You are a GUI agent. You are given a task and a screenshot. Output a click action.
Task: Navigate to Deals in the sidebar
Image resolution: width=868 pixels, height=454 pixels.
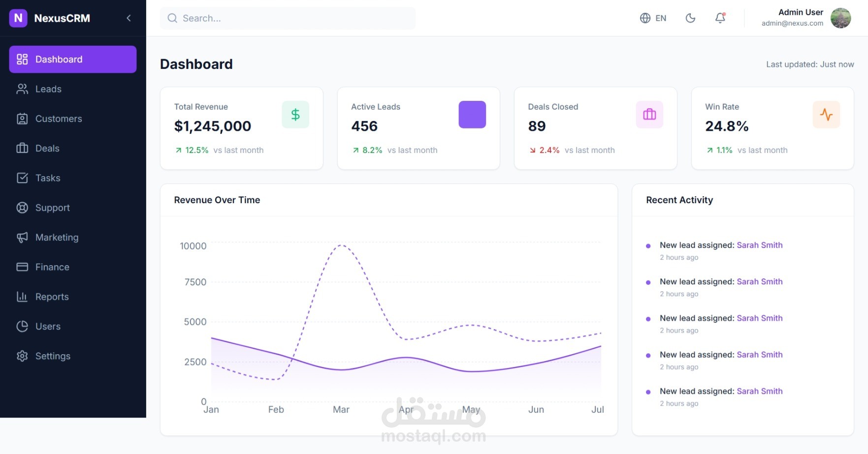pos(73,149)
